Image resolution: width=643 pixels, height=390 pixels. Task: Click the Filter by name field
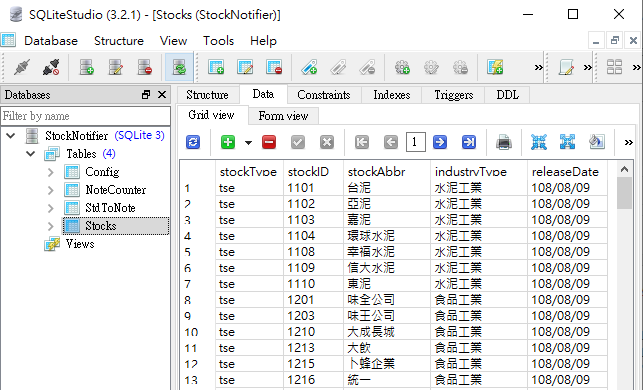[85, 116]
